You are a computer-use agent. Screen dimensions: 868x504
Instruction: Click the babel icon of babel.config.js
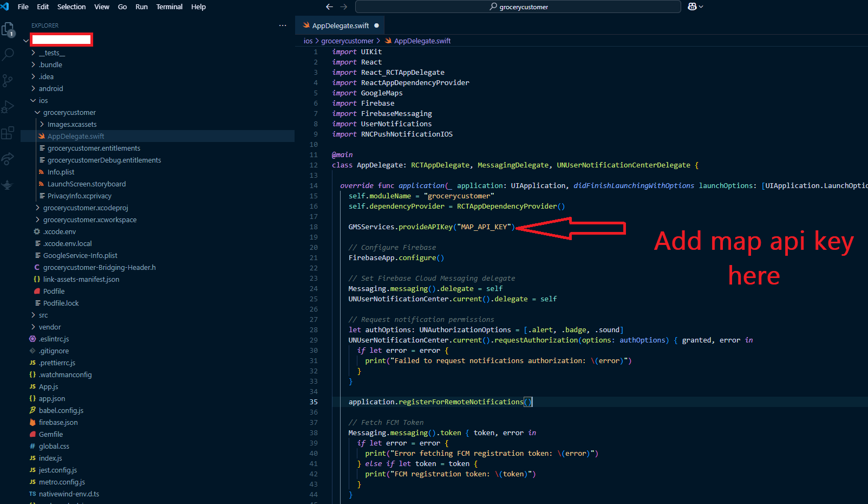click(32, 410)
